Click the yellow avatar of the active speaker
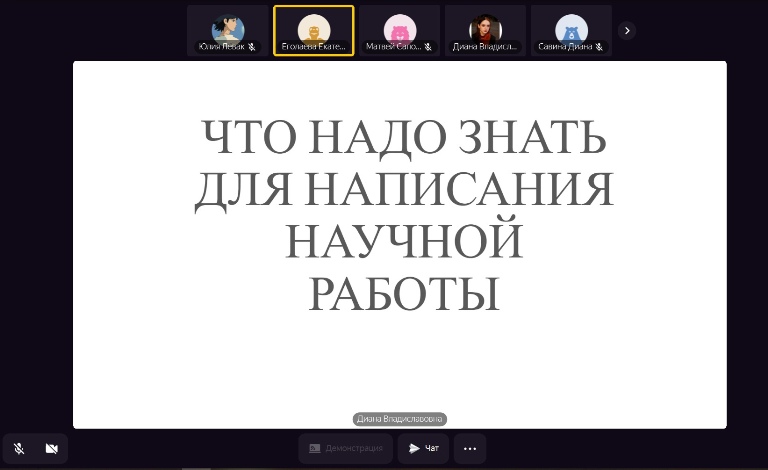The image size is (768, 470). pyautogui.click(x=313, y=27)
